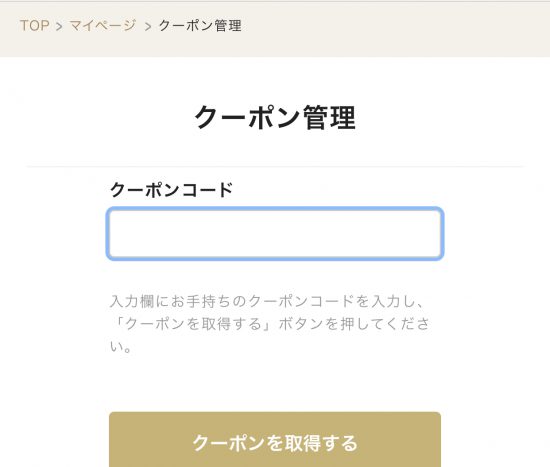Click the クーポンを取得する gold button
550x467 pixels.
pos(275,440)
